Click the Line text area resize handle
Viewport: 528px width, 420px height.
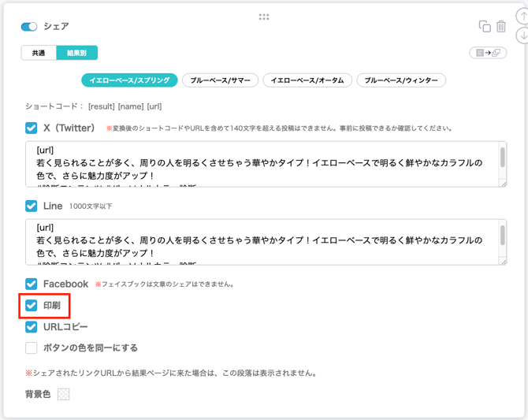coord(504,262)
